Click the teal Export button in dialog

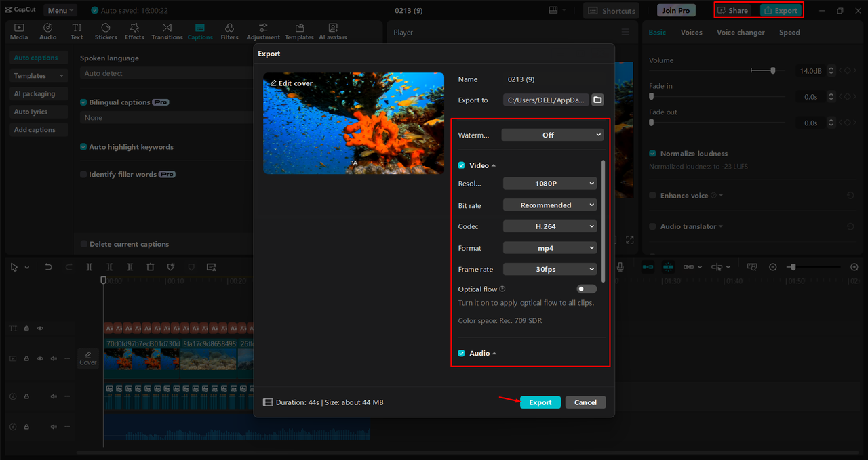540,402
